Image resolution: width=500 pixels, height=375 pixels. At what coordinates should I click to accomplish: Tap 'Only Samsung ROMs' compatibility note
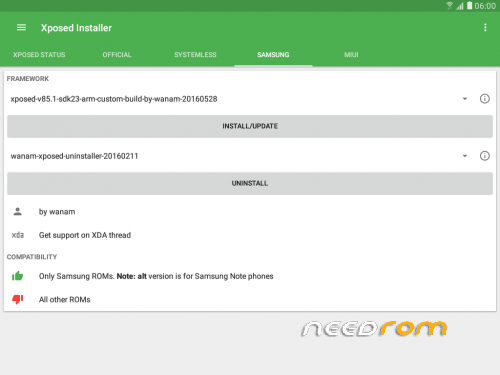point(156,276)
